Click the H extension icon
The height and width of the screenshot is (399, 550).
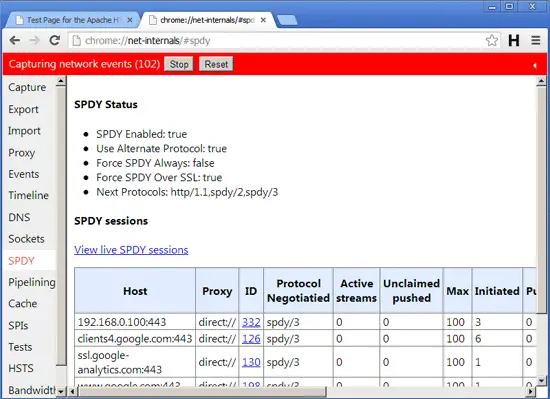(x=514, y=41)
